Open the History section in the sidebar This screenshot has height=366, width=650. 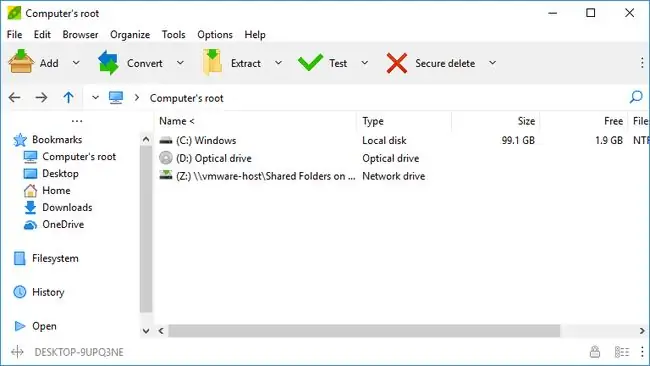coord(48,292)
